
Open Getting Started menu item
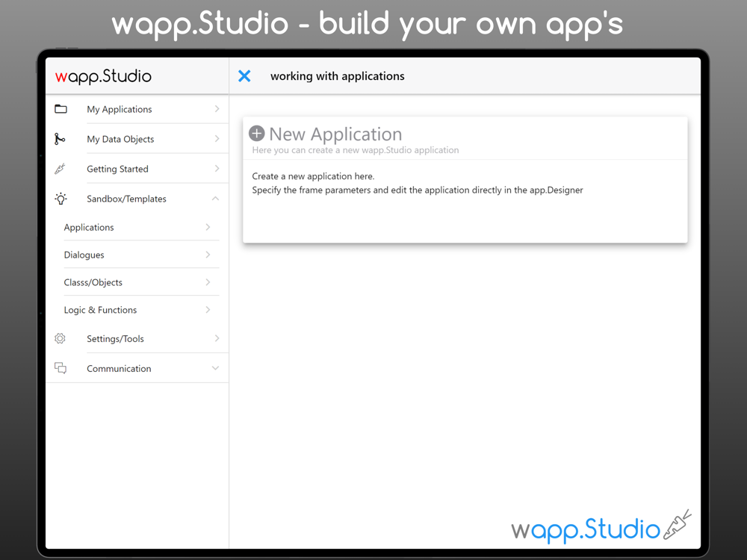(137, 169)
